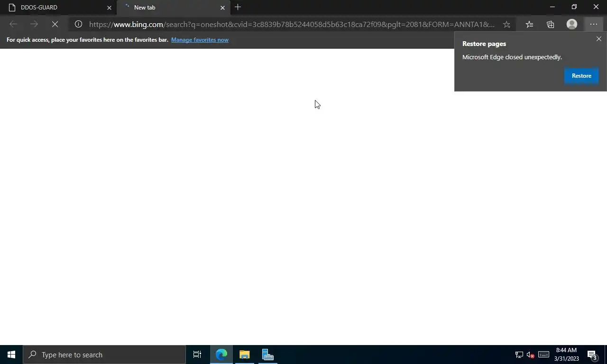Switch to the DDOS-GUARD tab
This screenshot has width=607, height=364.
tap(58, 8)
